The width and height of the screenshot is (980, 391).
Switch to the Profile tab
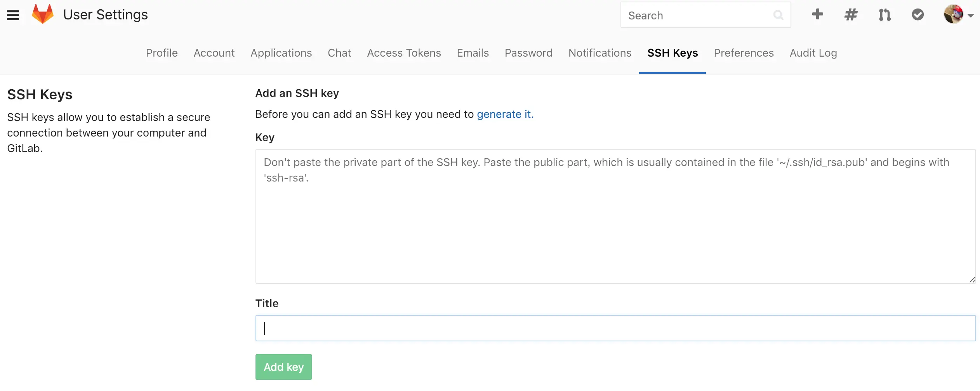coord(162,53)
